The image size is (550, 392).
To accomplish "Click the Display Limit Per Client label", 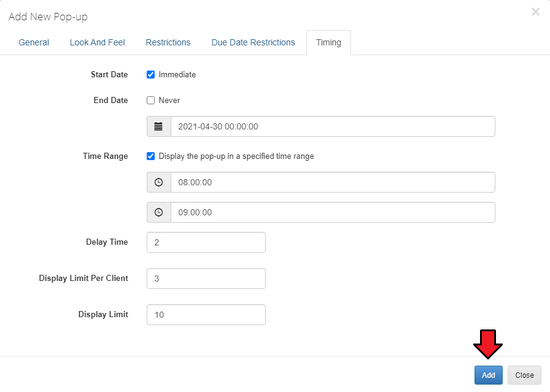I will tap(83, 279).
